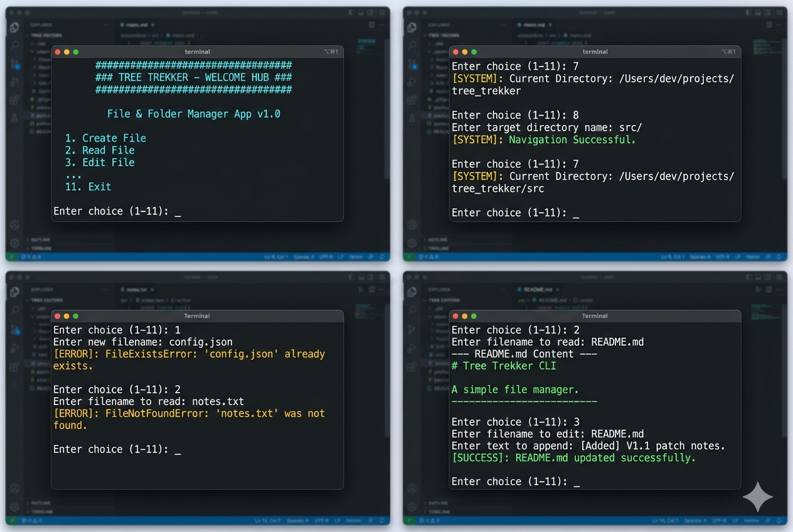Screen dimensions: 793x532
Task: Open Extensions icon in the bottom-right window's activity bar
Action: click(412, 366)
